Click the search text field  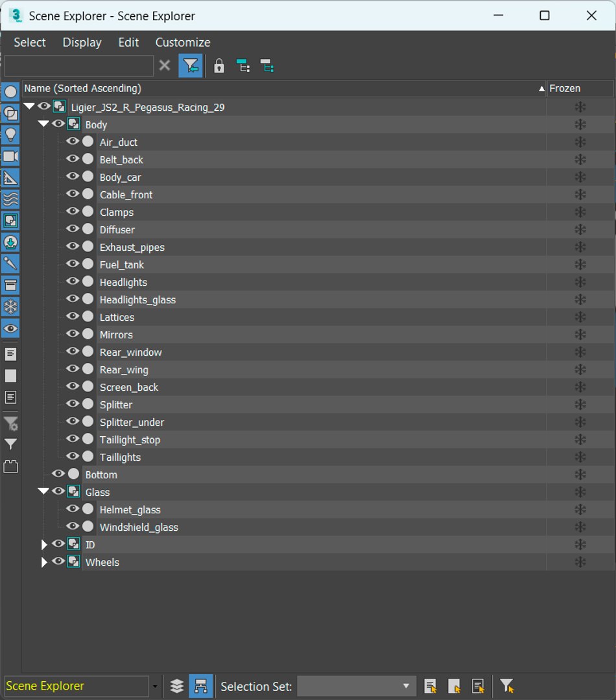tap(79, 66)
